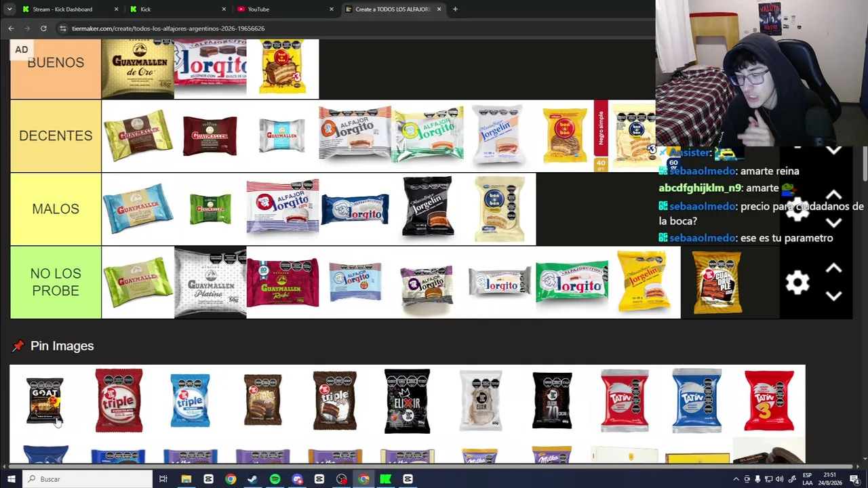This screenshot has width=868, height=488.
Task: Open settings gear for NO LOS PROBE row
Action: coord(797,282)
